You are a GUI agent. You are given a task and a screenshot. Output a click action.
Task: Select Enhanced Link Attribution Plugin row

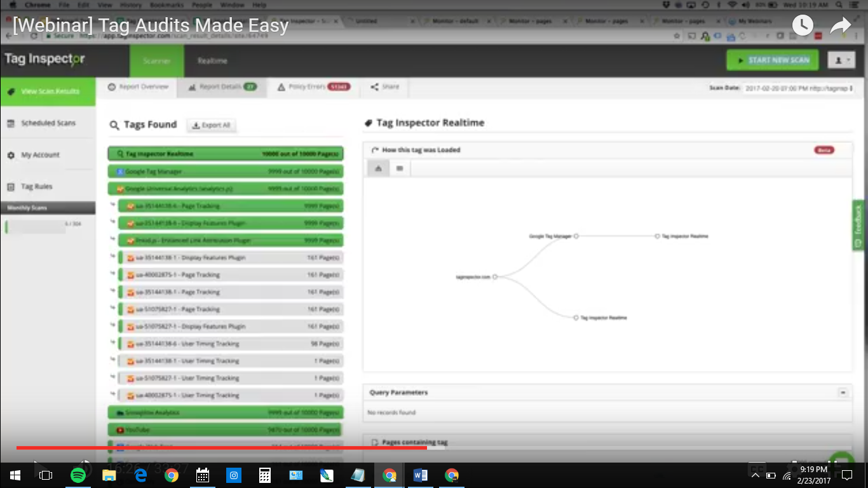pyautogui.click(x=231, y=240)
